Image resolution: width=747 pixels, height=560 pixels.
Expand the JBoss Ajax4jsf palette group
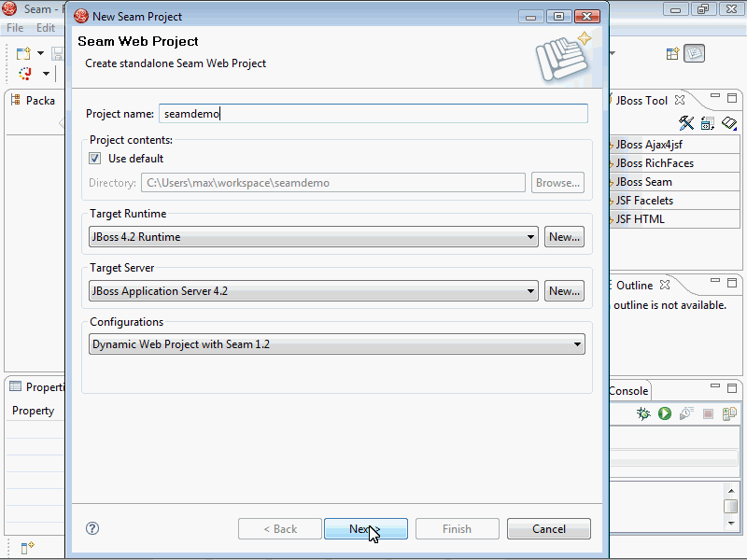coord(674,145)
